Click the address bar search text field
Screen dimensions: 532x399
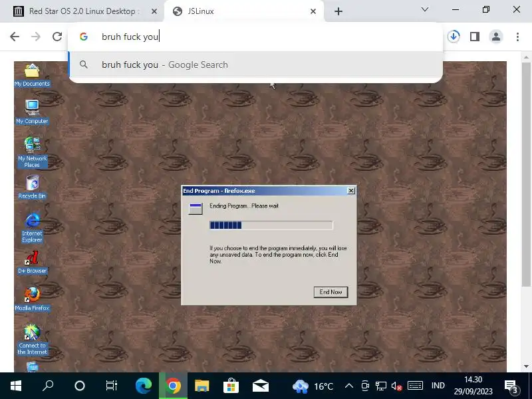tap(255, 37)
